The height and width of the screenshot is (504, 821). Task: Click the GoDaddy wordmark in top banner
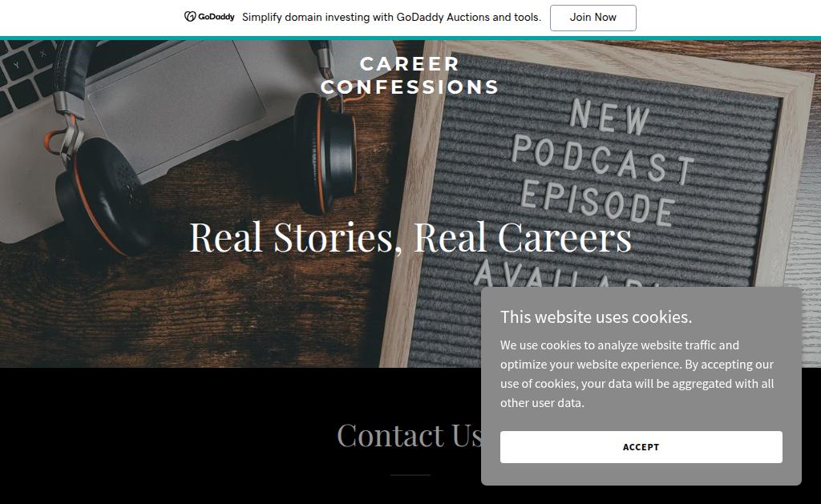pos(216,17)
